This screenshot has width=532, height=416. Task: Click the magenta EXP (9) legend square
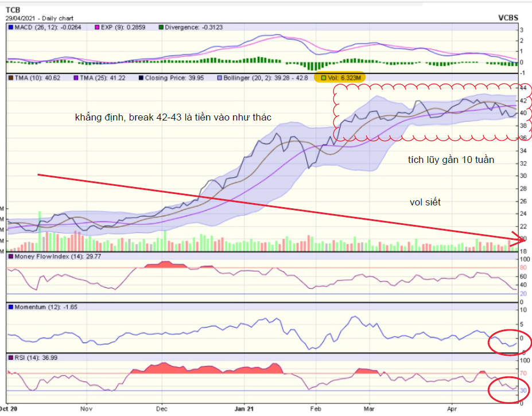(98, 27)
